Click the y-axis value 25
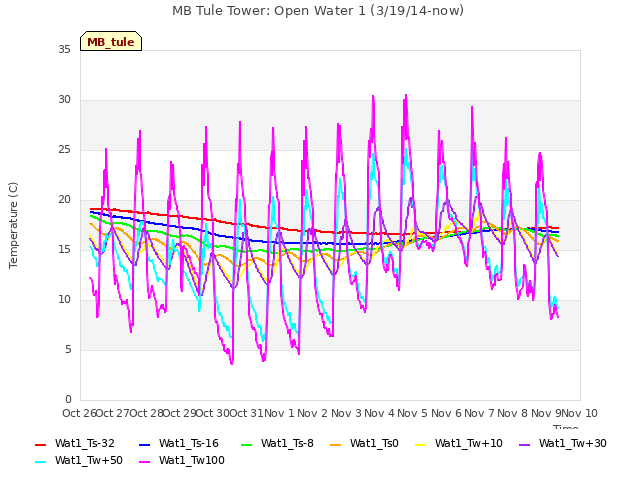 pos(64,150)
